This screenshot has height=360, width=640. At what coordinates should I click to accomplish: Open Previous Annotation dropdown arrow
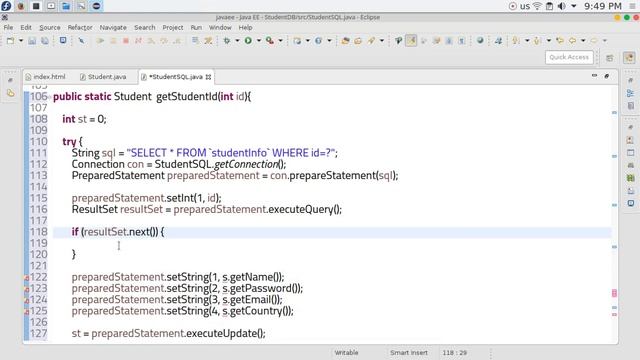click(549, 40)
